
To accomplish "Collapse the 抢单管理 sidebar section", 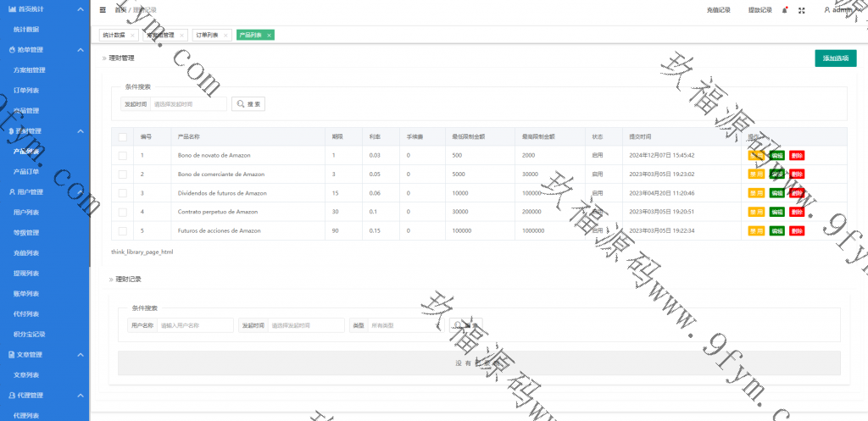I will click(x=81, y=50).
